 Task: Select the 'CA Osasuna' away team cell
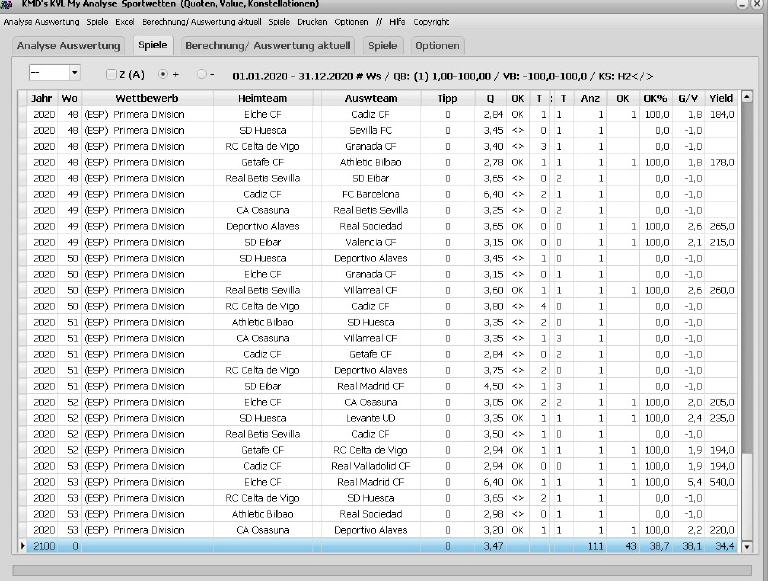click(x=371, y=403)
